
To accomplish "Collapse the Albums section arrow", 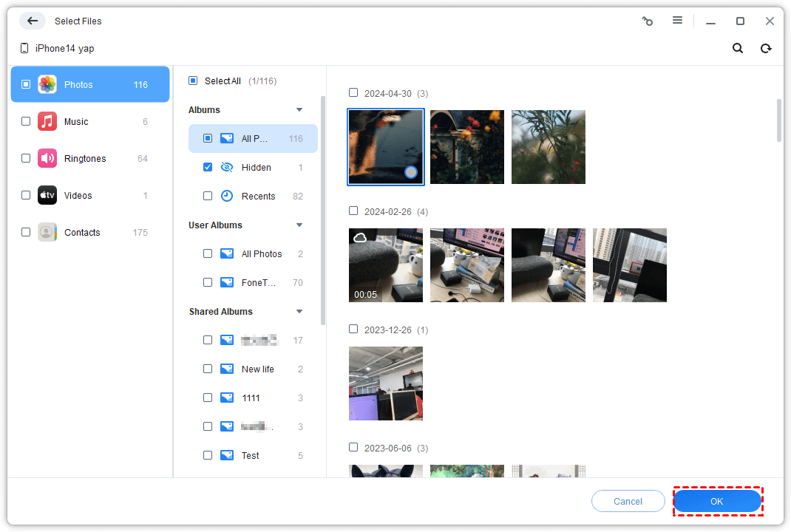I will click(x=299, y=109).
